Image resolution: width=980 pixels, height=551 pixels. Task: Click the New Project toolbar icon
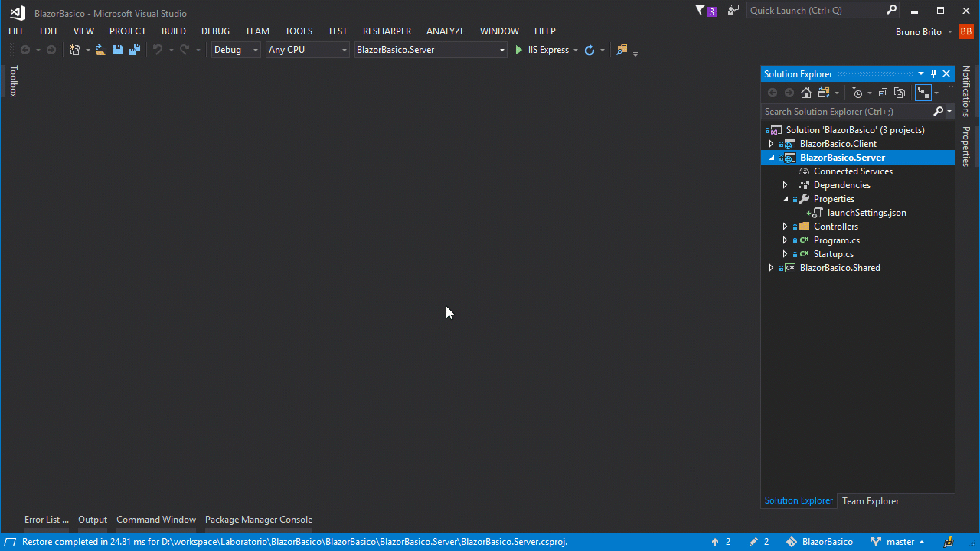point(74,50)
